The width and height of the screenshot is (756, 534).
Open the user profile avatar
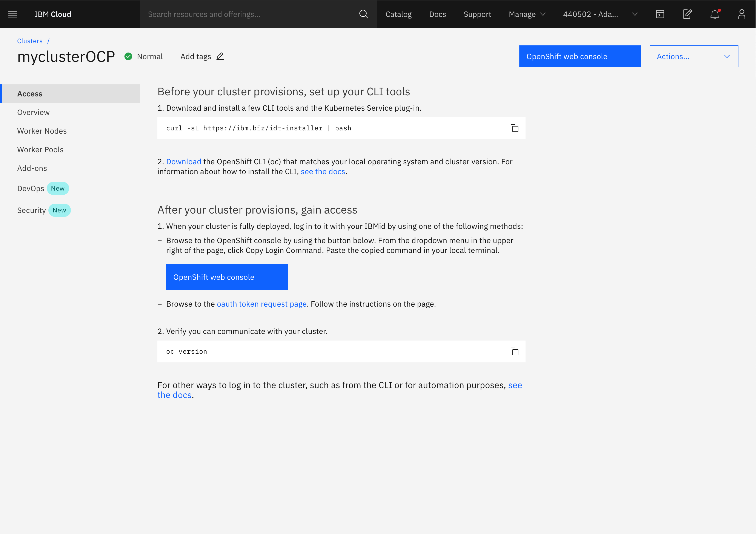coord(742,14)
